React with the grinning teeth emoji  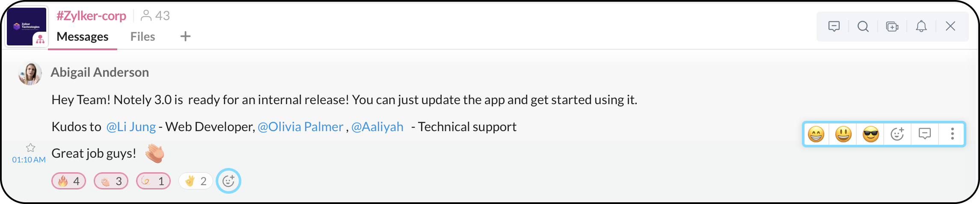tap(816, 134)
